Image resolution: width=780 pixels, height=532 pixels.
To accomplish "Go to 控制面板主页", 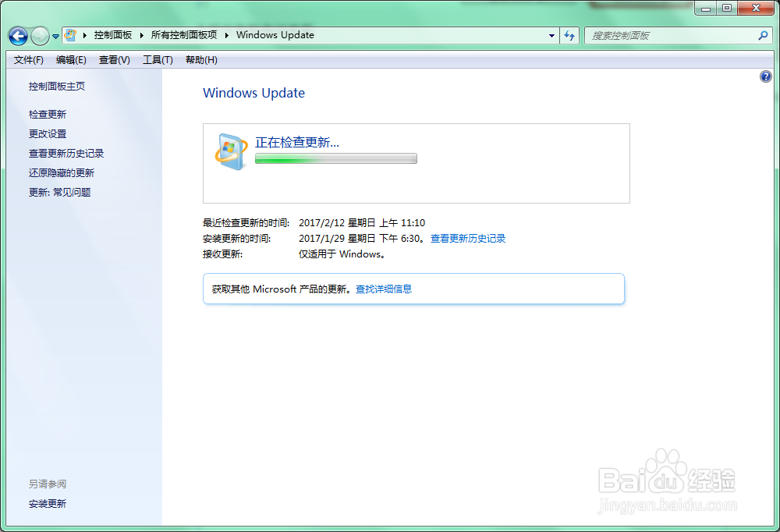I will click(57, 87).
